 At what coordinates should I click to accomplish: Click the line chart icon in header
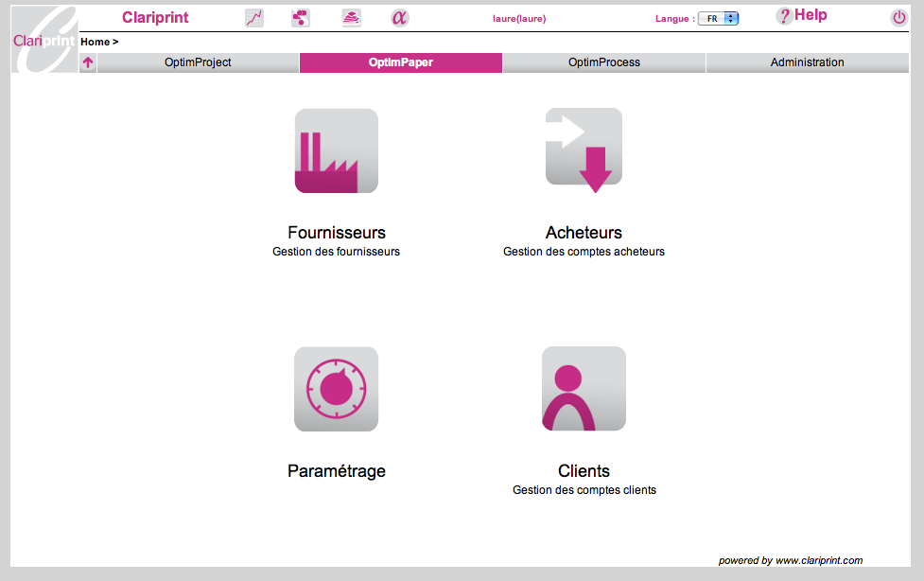coord(253,18)
